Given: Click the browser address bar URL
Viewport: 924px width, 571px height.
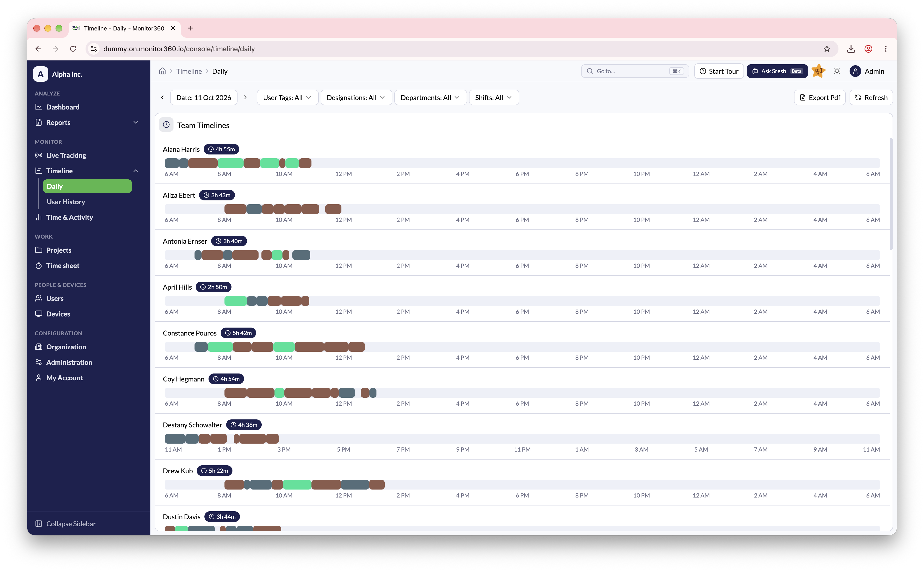Looking at the screenshot, I should 179,49.
